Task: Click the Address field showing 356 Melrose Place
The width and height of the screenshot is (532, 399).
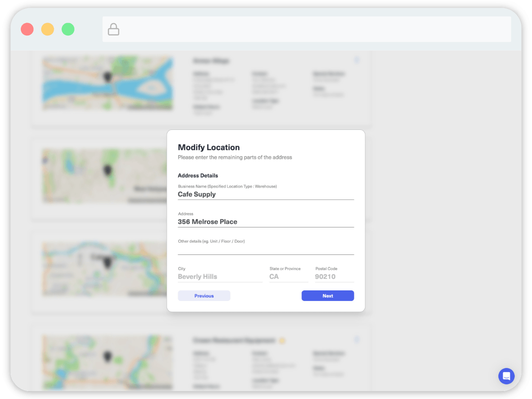Action: coord(266,222)
